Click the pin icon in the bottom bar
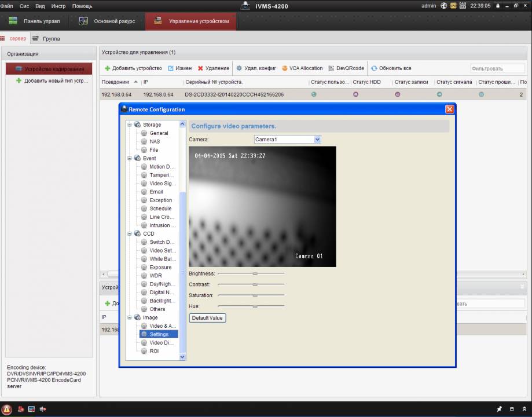Viewport: 532px width, 417px height. click(x=499, y=409)
